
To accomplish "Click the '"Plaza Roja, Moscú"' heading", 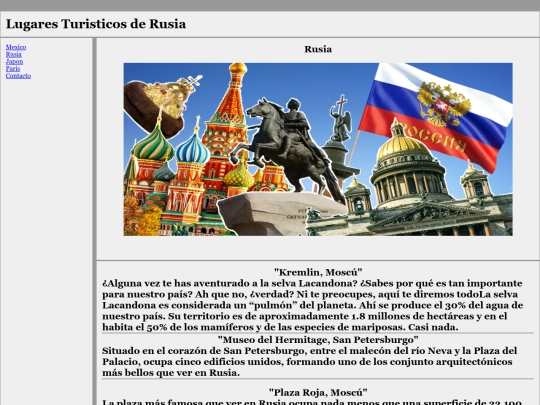I will 318,392.
